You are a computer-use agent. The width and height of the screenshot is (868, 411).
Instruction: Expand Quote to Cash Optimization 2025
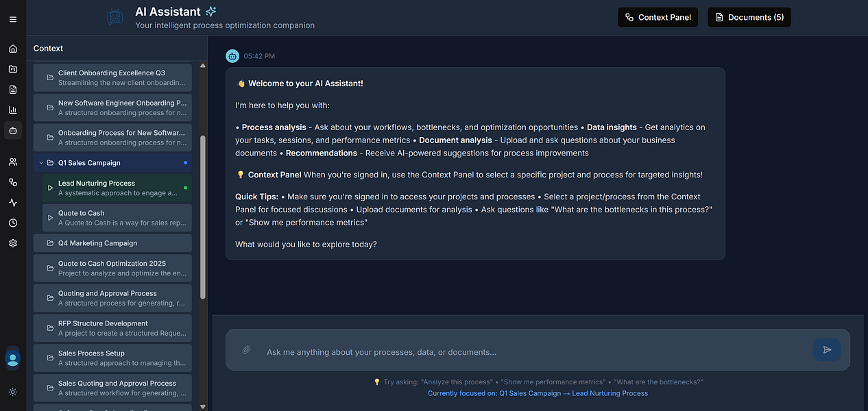click(x=112, y=268)
